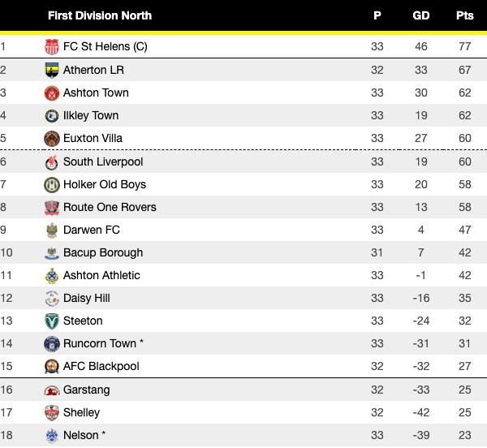Click the Pts column header
The height and width of the screenshot is (448, 487).
tap(465, 15)
